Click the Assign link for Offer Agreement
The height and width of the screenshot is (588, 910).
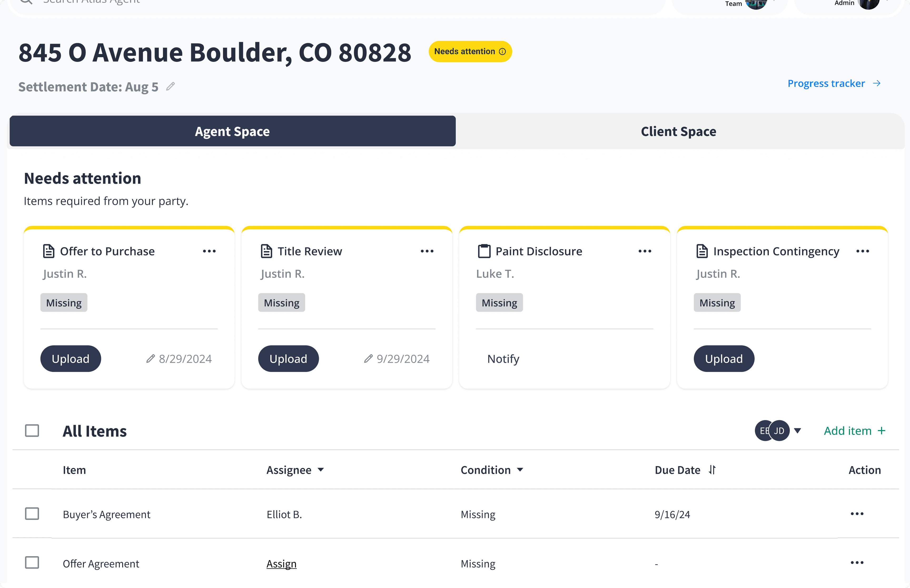281,564
